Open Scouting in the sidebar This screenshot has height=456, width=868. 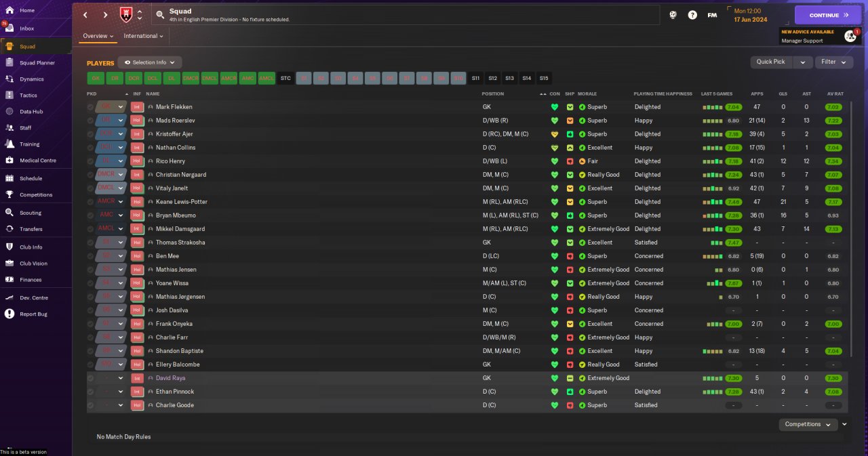pos(31,213)
